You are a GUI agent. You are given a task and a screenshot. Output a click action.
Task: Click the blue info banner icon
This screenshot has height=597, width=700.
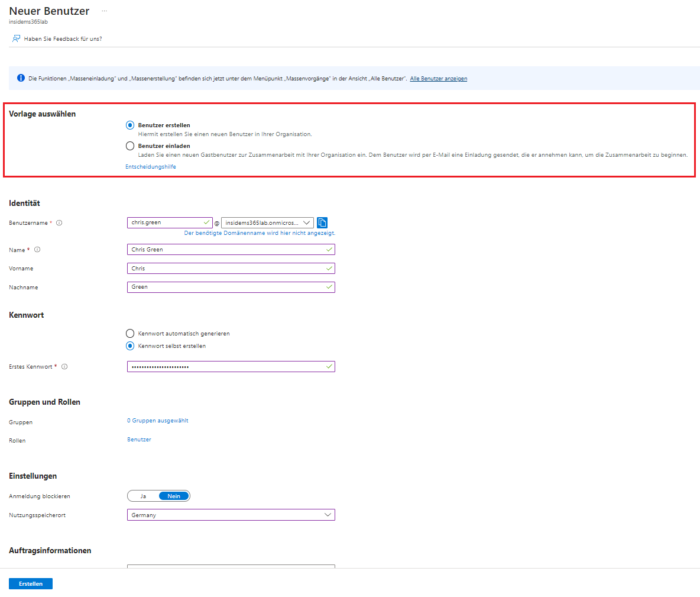point(21,78)
